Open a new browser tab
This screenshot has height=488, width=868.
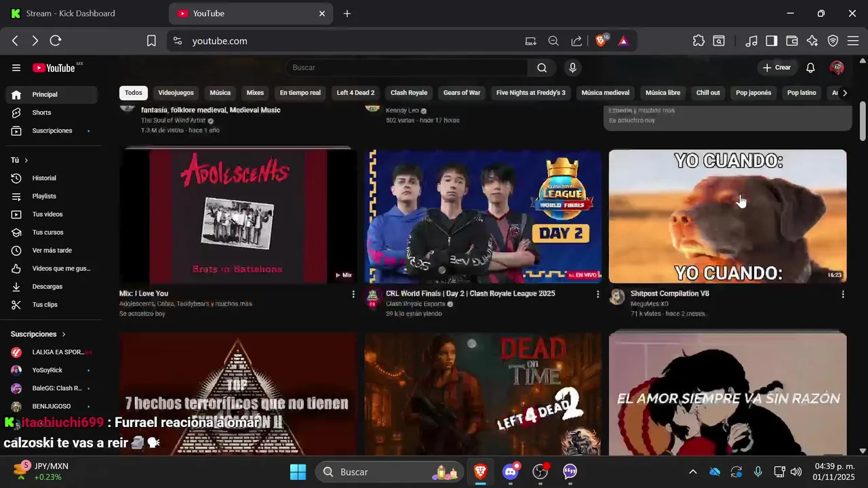point(347,14)
